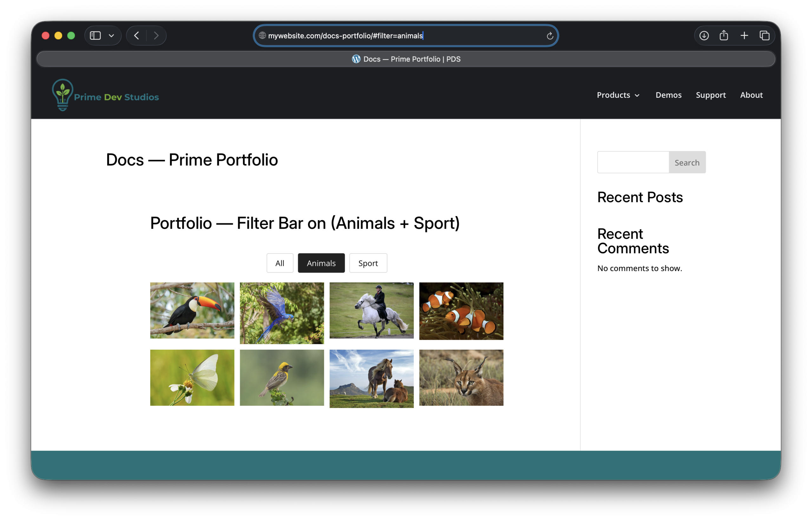Click the Recent Comments heading
The width and height of the screenshot is (812, 521).
[633, 241]
